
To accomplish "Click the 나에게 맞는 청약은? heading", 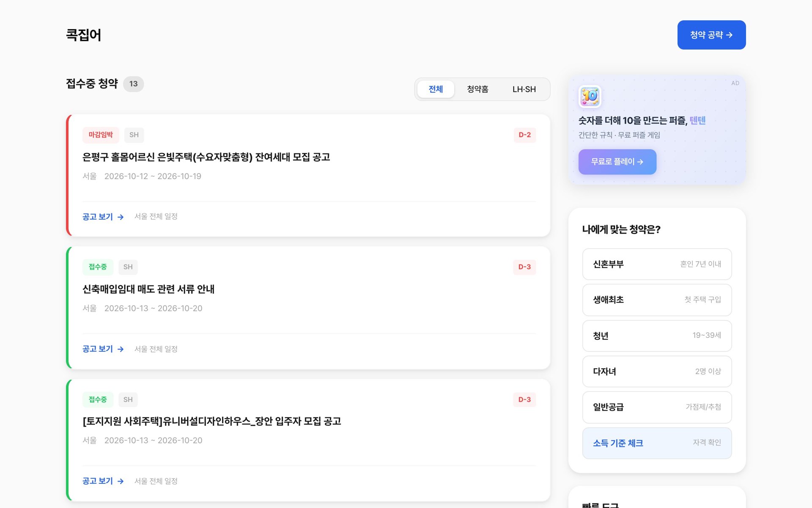I will point(621,229).
